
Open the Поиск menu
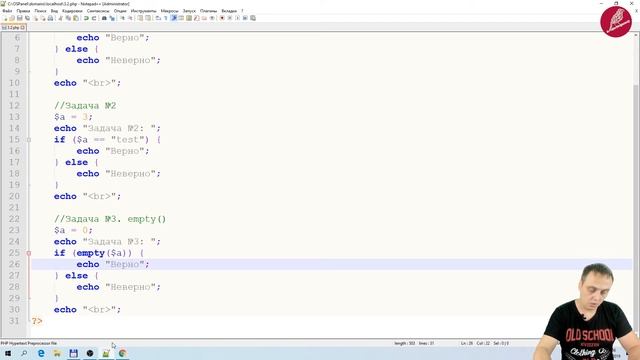click(40, 11)
